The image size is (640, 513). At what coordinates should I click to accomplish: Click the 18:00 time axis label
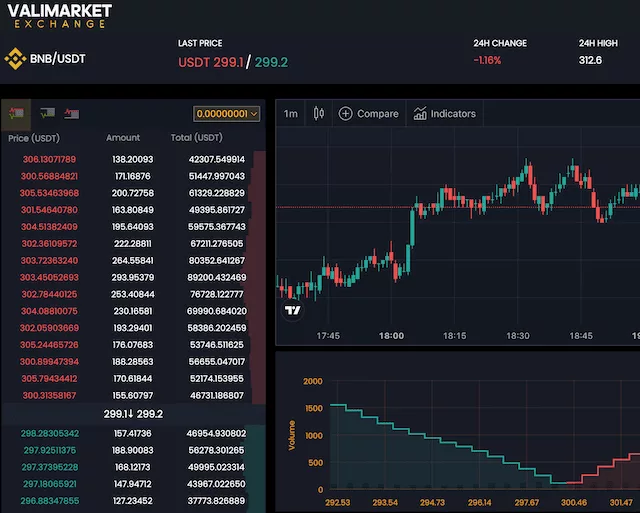(391, 336)
